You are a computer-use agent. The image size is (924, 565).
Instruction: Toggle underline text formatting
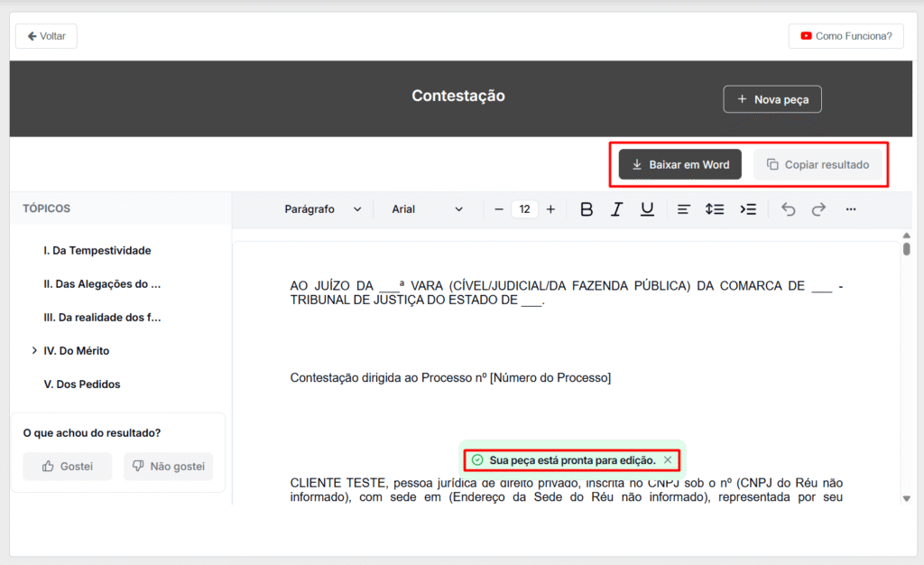click(x=647, y=209)
